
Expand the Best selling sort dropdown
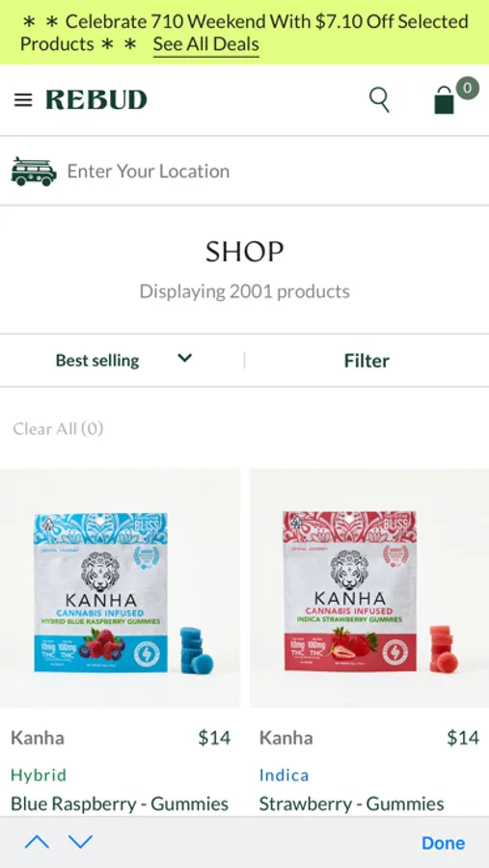coord(122,361)
